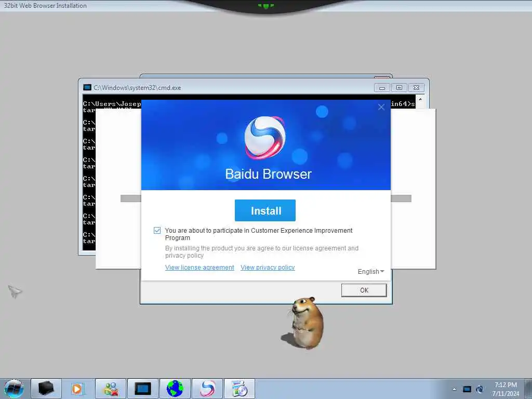Image resolution: width=532 pixels, height=399 pixels.
Task: Minimize the cmd.exe window
Action: pyautogui.click(x=382, y=87)
